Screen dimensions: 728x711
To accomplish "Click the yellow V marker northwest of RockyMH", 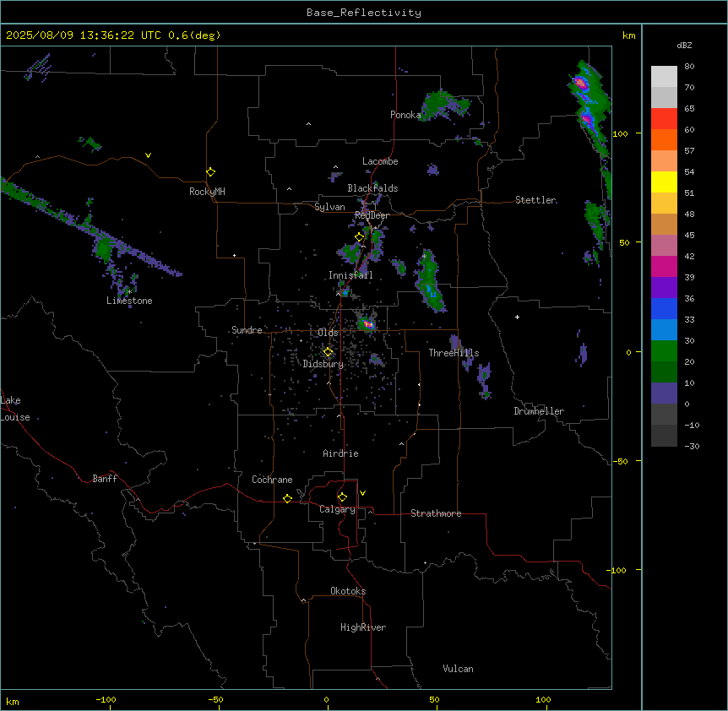I will (x=148, y=155).
